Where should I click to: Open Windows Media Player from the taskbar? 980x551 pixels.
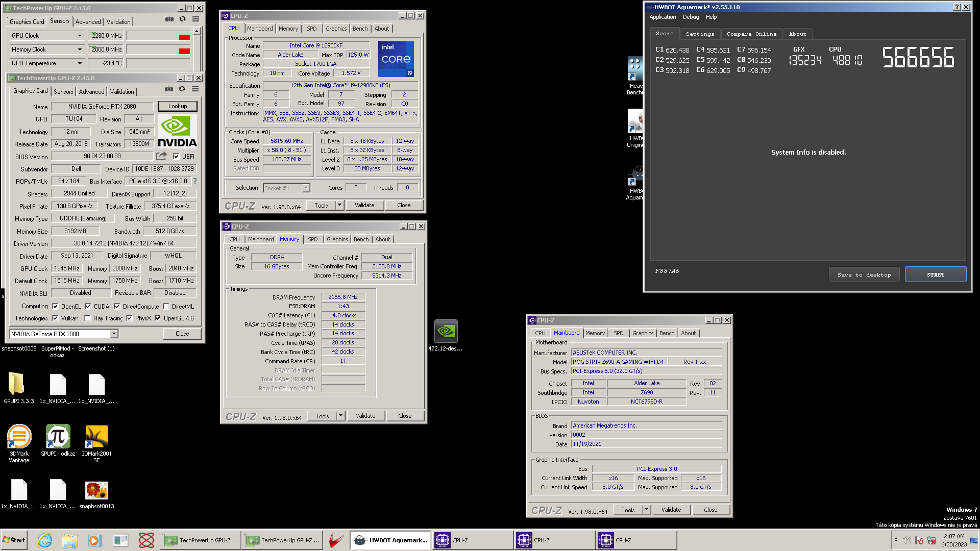click(95, 540)
